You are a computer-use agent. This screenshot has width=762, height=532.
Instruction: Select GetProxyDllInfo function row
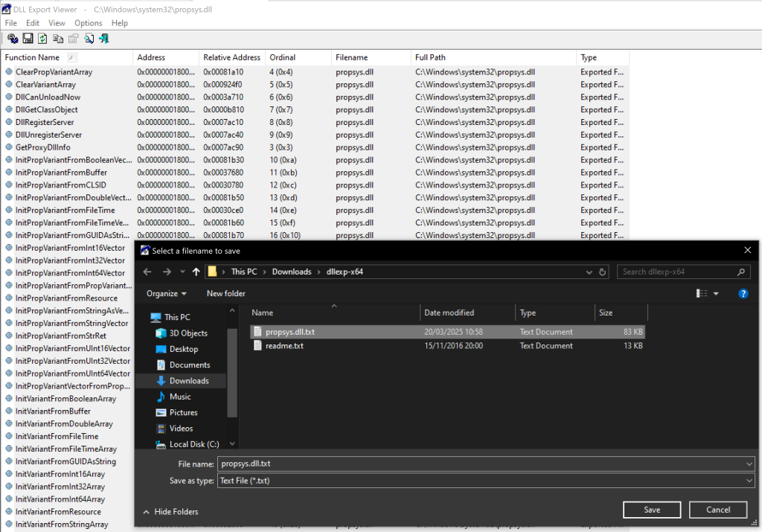tap(315, 148)
